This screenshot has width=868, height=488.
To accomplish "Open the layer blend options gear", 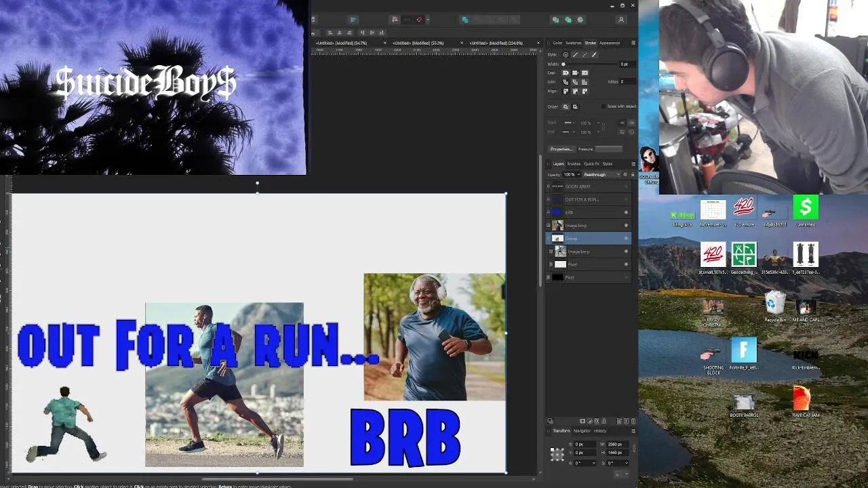I will [x=625, y=174].
